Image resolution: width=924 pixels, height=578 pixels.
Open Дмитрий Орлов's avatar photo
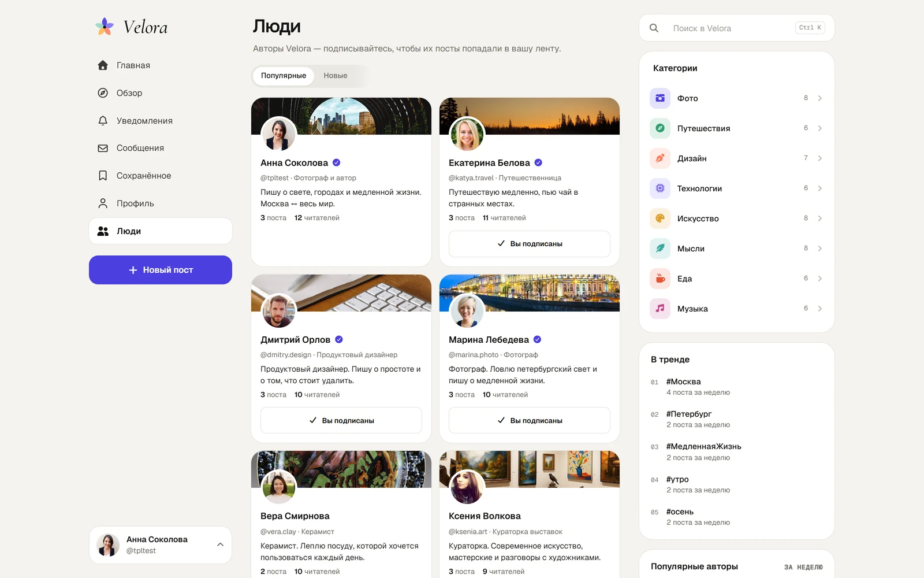pos(278,311)
